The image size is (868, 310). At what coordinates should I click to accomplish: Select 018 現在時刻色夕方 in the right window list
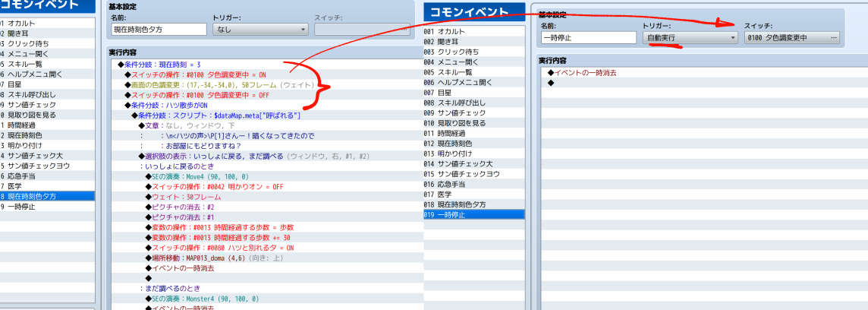(x=474, y=204)
